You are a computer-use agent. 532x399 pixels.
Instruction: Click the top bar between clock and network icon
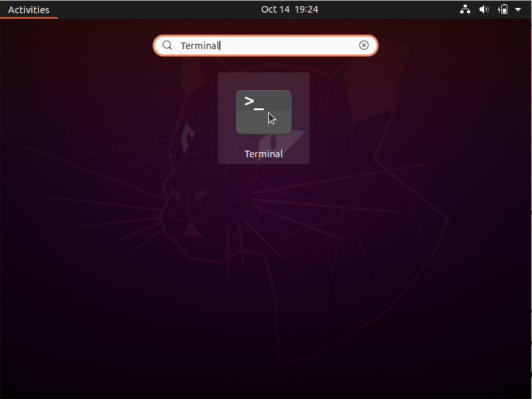393,9
